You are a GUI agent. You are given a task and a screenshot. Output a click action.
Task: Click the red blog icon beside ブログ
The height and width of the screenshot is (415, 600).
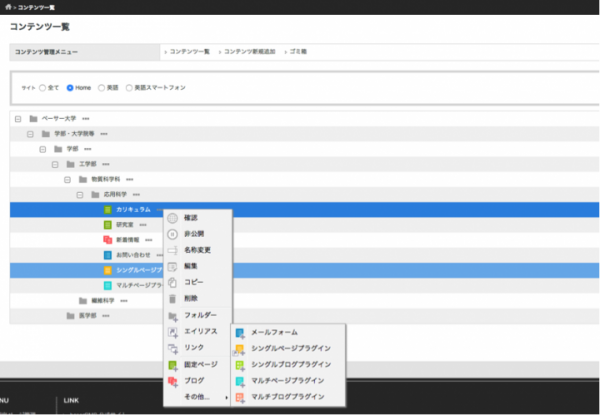pyautogui.click(x=173, y=381)
